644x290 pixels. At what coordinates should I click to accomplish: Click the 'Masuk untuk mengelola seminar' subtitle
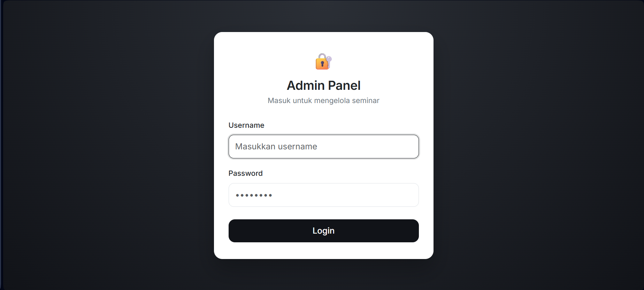[323, 101]
